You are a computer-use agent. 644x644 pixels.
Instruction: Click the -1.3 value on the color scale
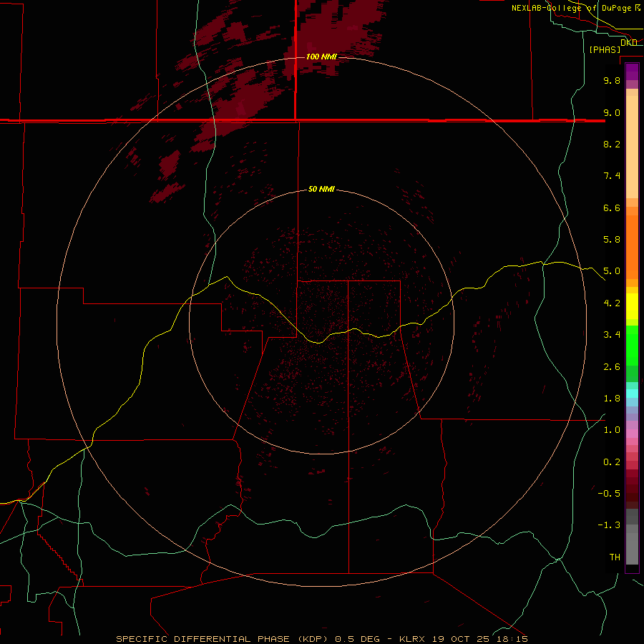click(x=609, y=525)
